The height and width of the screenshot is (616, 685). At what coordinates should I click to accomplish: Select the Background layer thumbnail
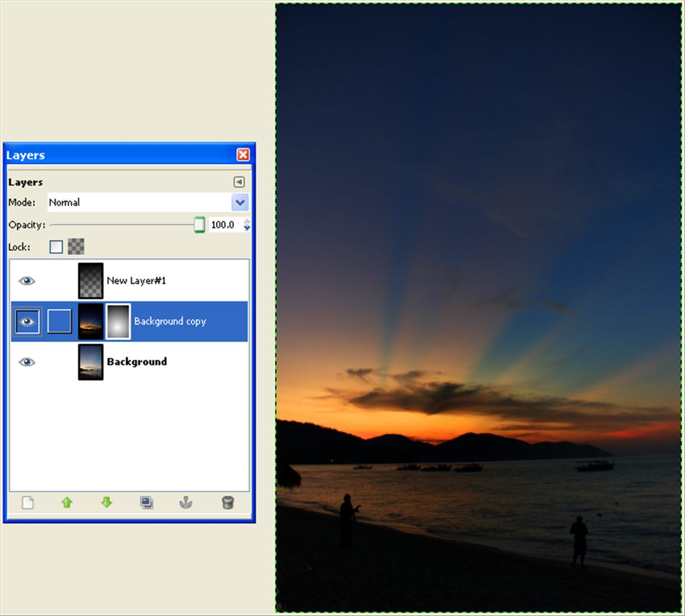[91, 362]
